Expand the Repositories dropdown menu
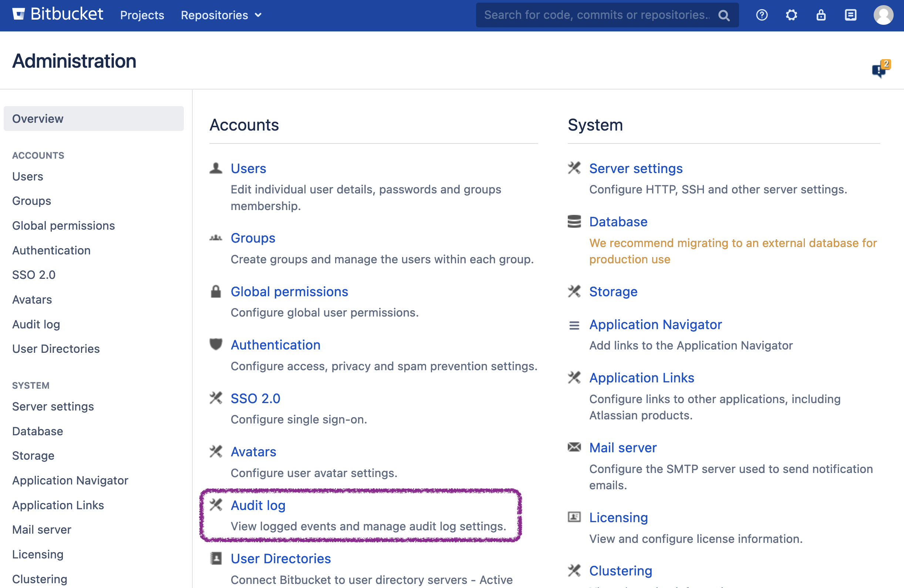The width and height of the screenshot is (904, 588). click(x=221, y=15)
